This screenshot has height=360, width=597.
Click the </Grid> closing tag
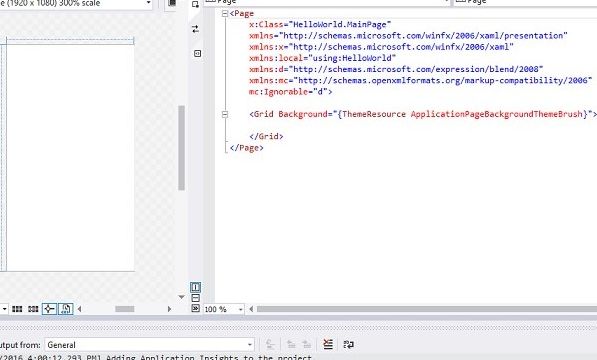[x=266, y=137]
